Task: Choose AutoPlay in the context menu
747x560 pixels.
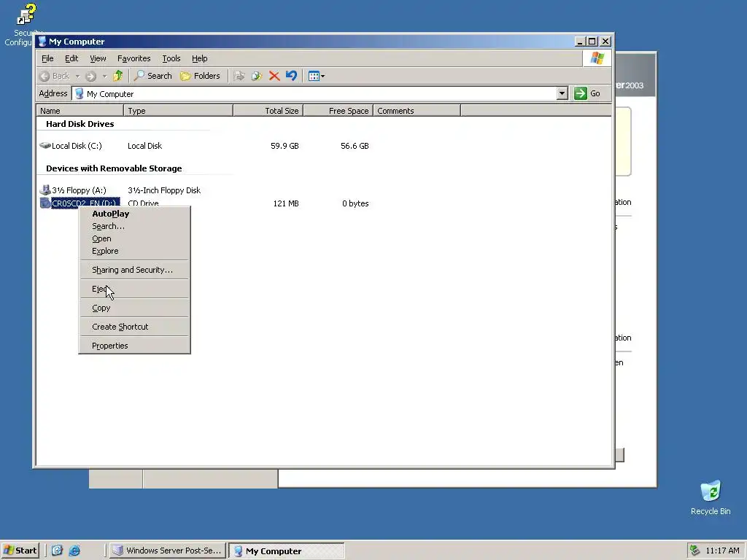Action: coord(134,214)
